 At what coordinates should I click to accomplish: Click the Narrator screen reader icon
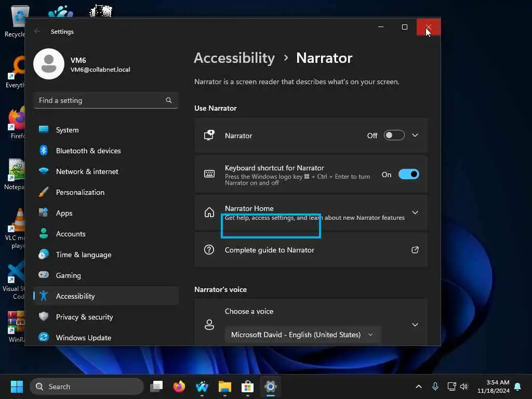click(x=209, y=135)
